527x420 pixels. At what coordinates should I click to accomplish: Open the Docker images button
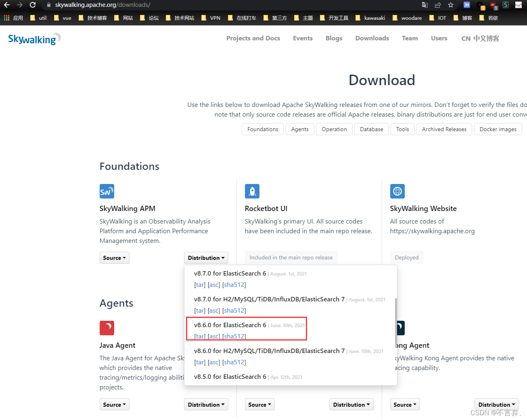pos(498,129)
